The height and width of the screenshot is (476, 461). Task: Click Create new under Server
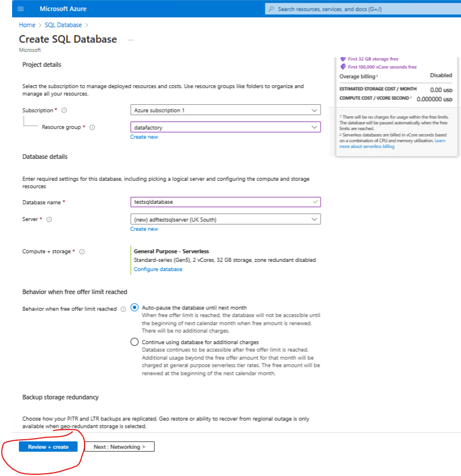[144, 229]
